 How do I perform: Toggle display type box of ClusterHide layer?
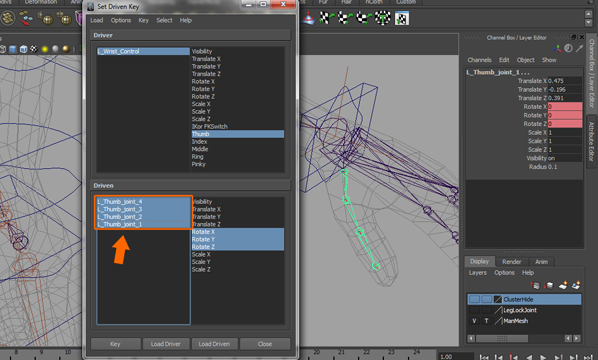point(486,299)
